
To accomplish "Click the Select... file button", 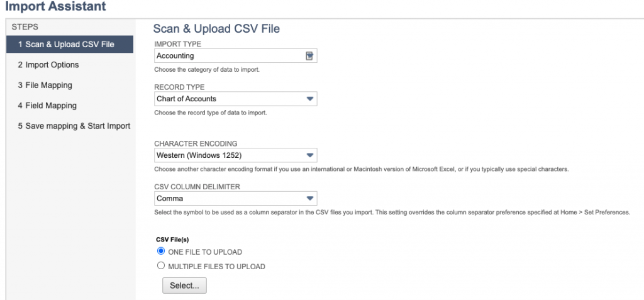I will [x=184, y=286].
